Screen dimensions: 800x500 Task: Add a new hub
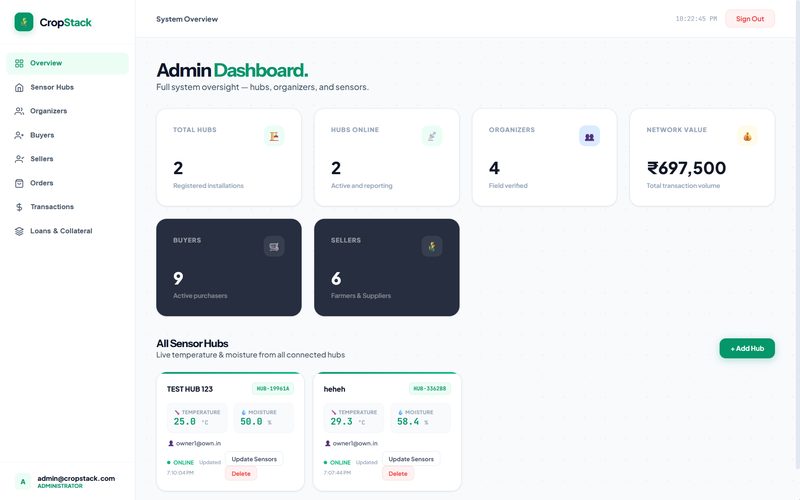point(747,348)
